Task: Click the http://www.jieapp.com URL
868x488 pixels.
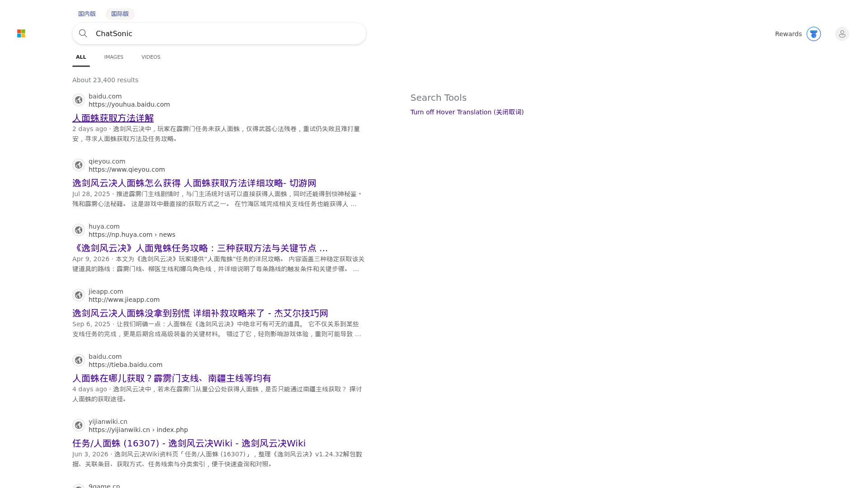Action: pyautogui.click(x=124, y=300)
